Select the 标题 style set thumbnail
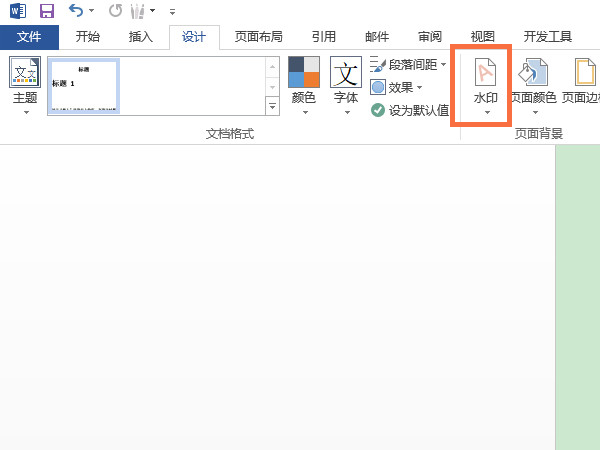The image size is (600, 450). [84, 85]
